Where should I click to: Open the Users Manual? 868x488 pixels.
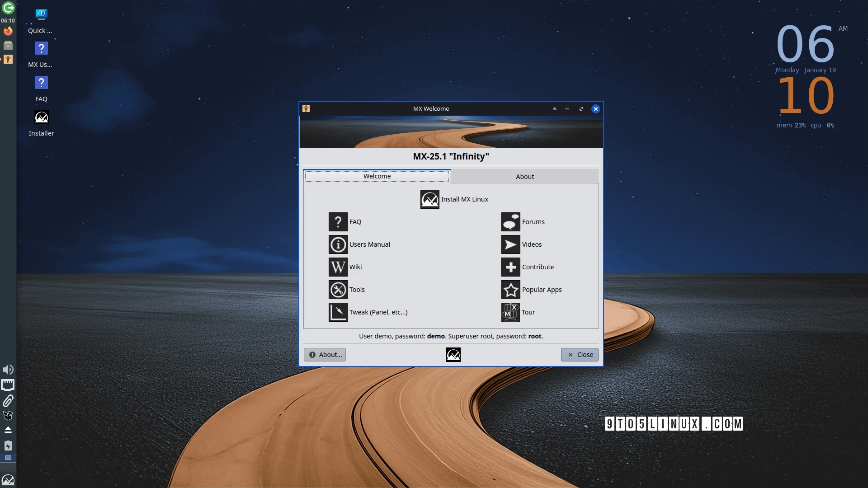(359, 244)
